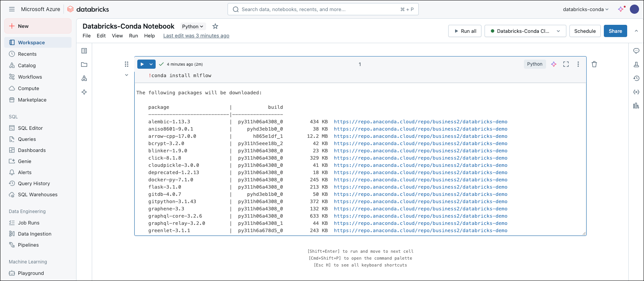This screenshot has width=644, height=281.
Task: Open SQL Editor in sidebar
Action: 38,128
